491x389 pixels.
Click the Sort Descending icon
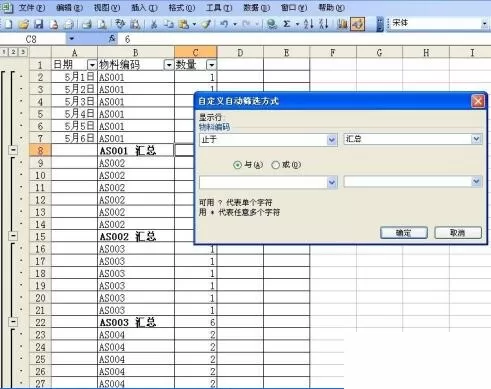[324, 24]
